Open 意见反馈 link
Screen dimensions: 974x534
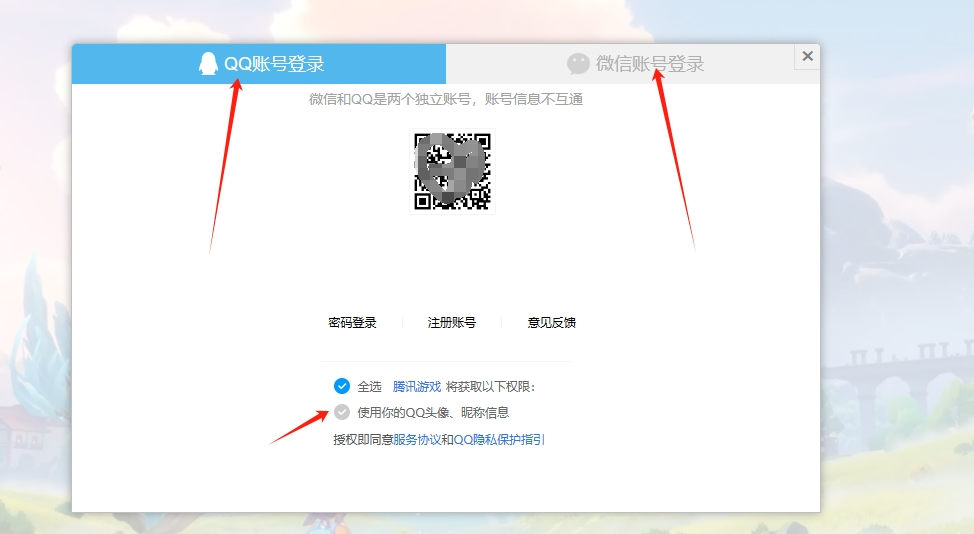tap(552, 323)
